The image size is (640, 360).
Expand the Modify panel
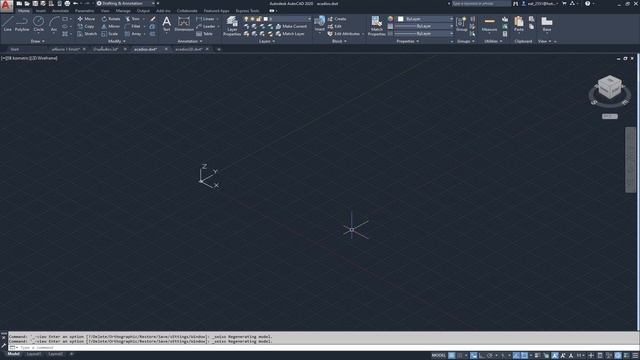pyautogui.click(x=117, y=41)
